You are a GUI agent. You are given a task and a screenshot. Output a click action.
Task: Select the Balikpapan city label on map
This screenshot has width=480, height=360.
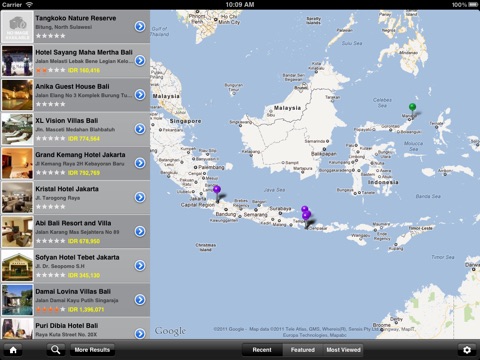point(324,154)
